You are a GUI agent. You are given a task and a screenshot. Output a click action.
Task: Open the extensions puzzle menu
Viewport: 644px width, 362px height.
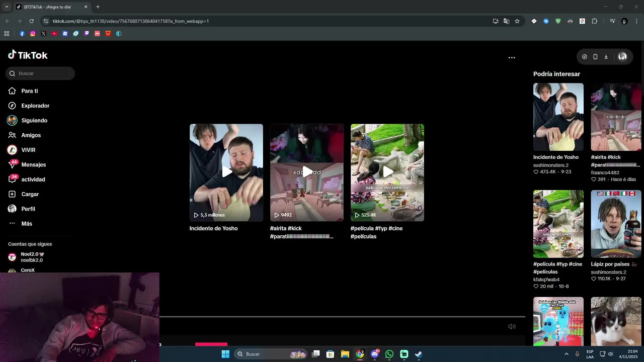[594, 21]
